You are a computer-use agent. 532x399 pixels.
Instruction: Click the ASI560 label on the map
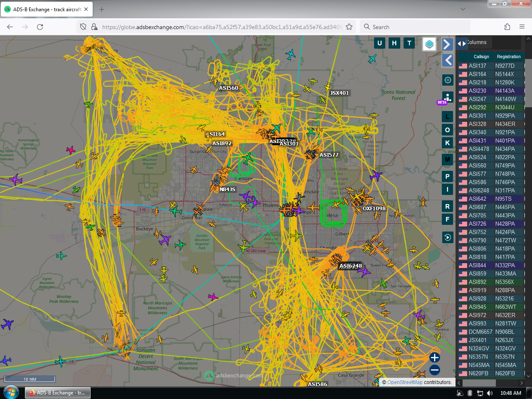point(229,88)
